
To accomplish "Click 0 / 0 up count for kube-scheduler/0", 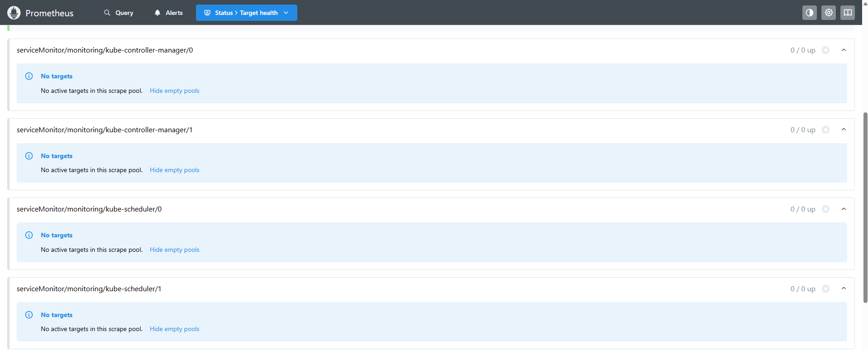I will [x=803, y=209].
